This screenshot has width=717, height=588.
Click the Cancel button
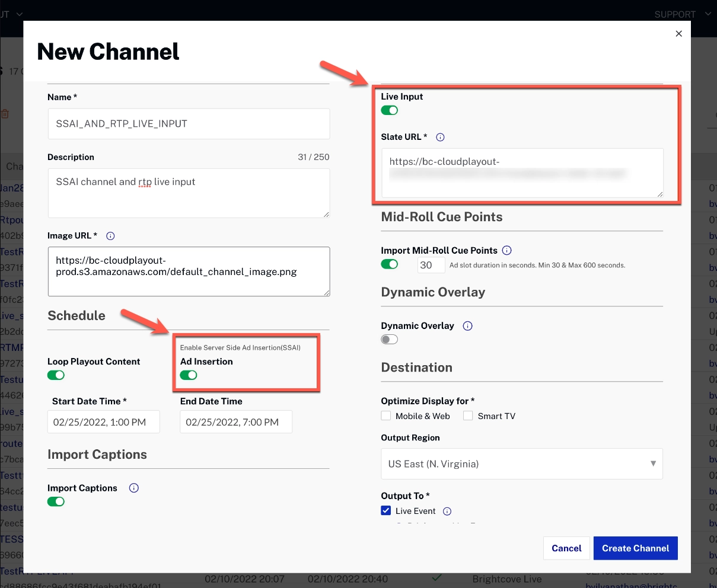tap(566, 548)
